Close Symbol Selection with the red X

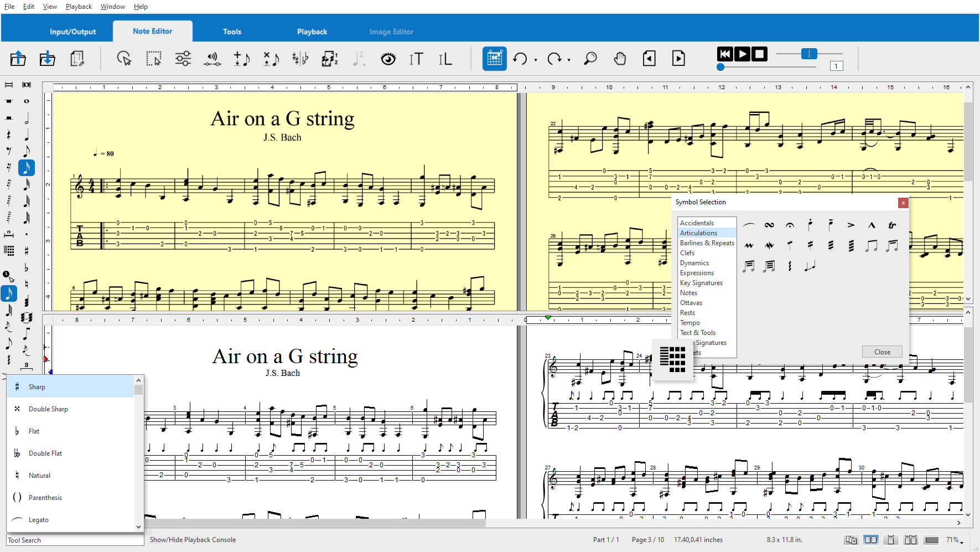click(903, 203)
